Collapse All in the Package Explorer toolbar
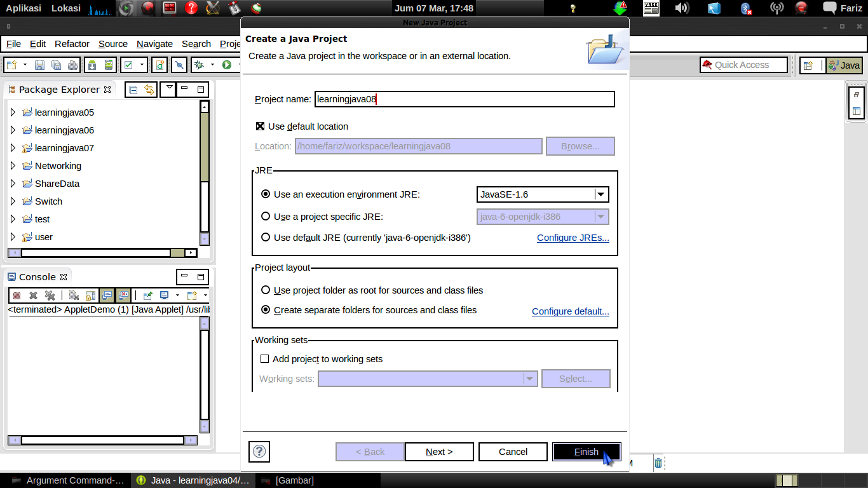Viewport: 868px width, 488px height. pyautogui.click(x=133, y=90)
